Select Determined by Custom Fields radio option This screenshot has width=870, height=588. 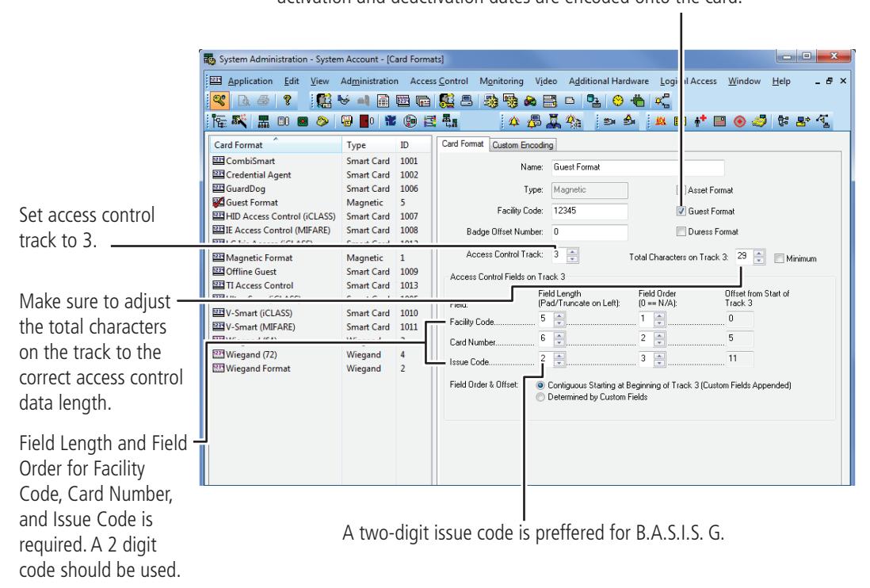point(540,397)
